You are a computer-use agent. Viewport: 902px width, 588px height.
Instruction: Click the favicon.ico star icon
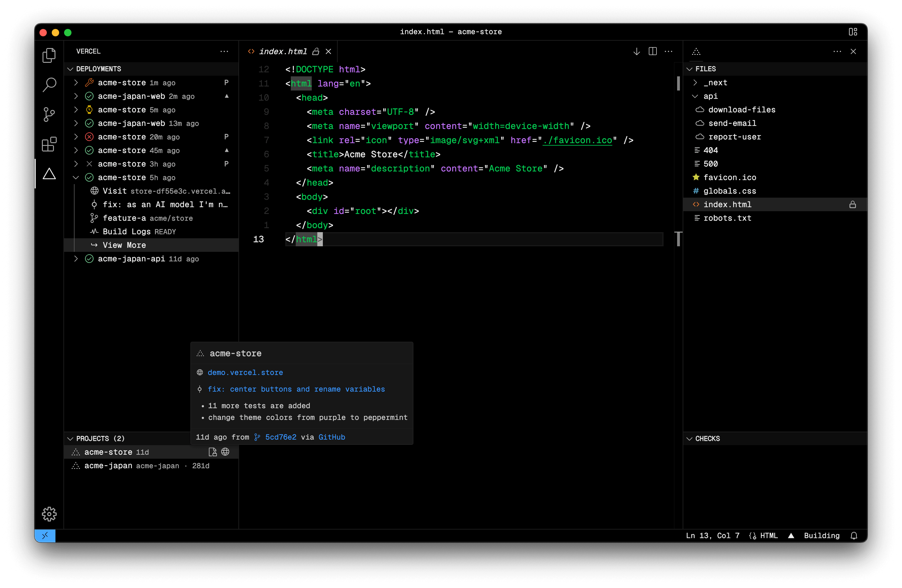tap(696, 177)
